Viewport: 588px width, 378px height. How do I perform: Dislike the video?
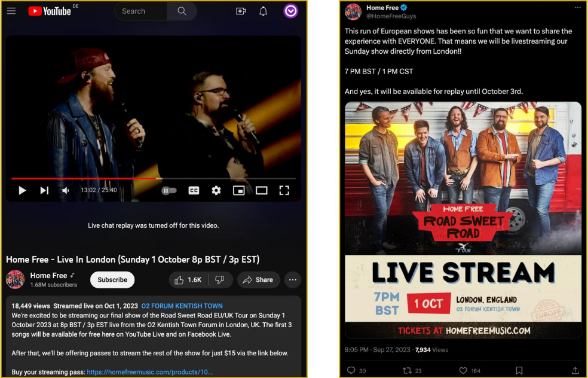tap(220, 280)
